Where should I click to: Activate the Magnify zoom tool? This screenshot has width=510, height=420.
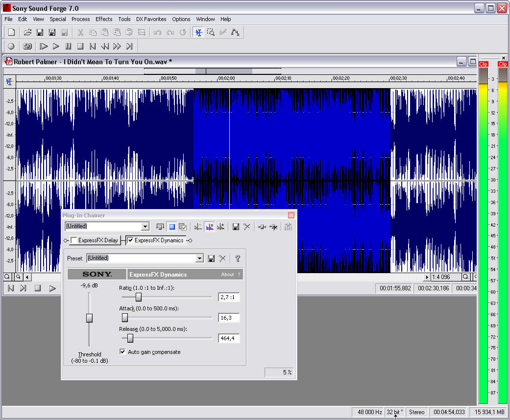(x=211, y=32)
